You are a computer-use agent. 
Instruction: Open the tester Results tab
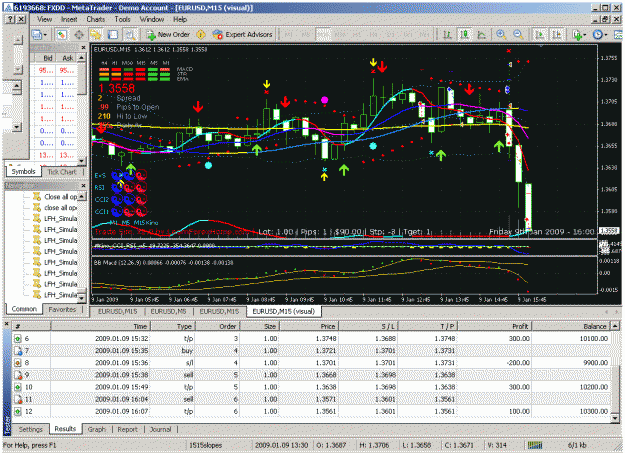coord(65,429)
